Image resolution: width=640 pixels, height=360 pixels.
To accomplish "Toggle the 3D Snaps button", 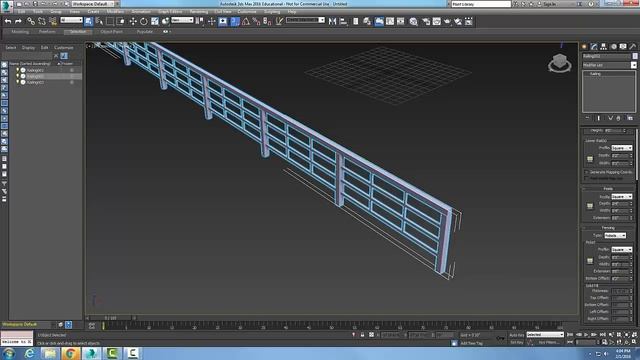I will [235, 21].
